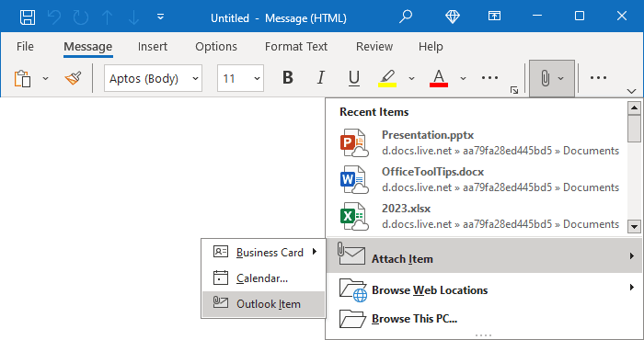Select the Message ribbon tab

[88, 46]
